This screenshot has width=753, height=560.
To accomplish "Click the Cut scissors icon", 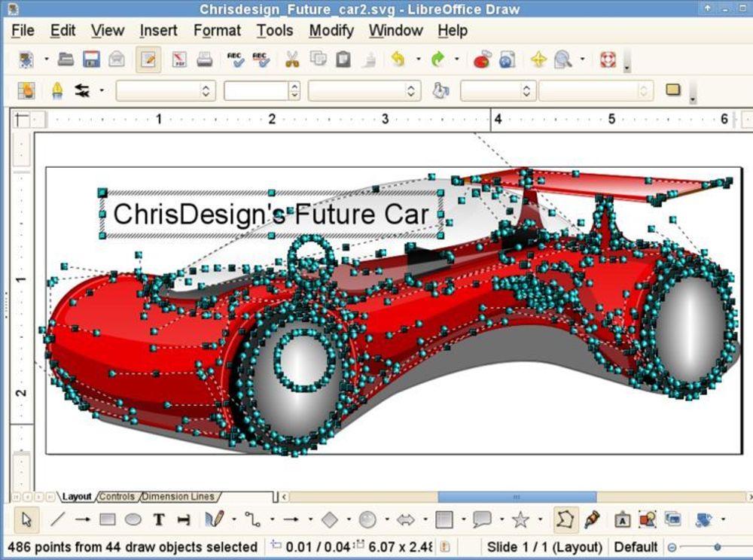I will pyautogui.click(x=292, y=59).
